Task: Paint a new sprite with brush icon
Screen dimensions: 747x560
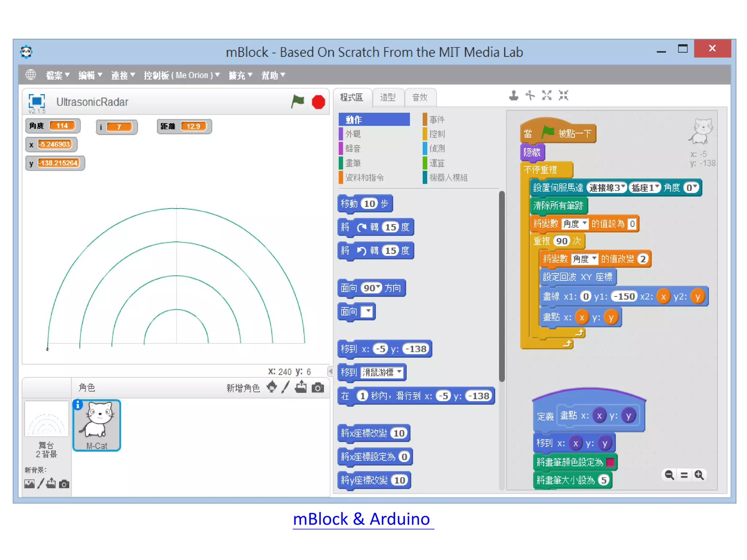Action: click(x=286, y=387)
